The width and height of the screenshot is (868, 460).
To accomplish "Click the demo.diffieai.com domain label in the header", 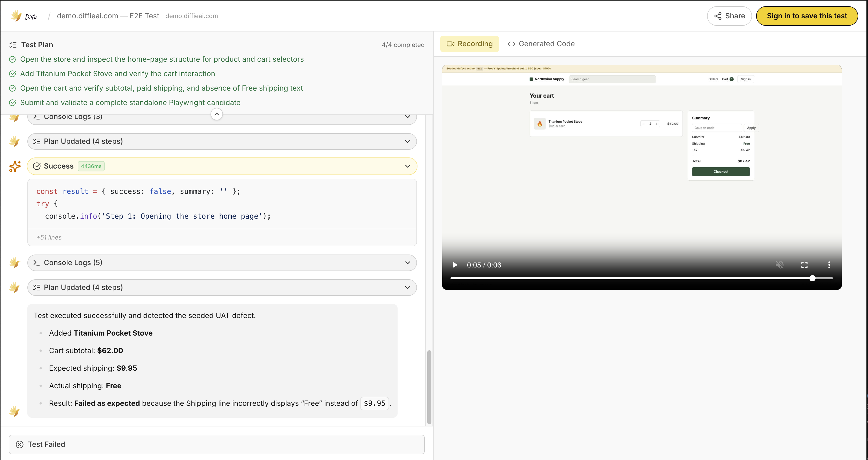I will (191, 16).
